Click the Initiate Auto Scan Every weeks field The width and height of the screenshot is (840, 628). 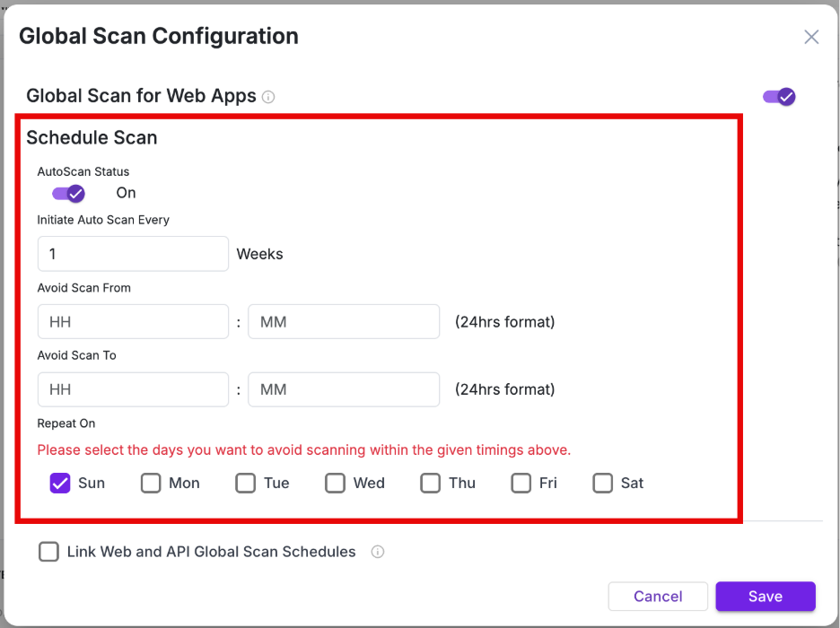[x=133, y=254]
